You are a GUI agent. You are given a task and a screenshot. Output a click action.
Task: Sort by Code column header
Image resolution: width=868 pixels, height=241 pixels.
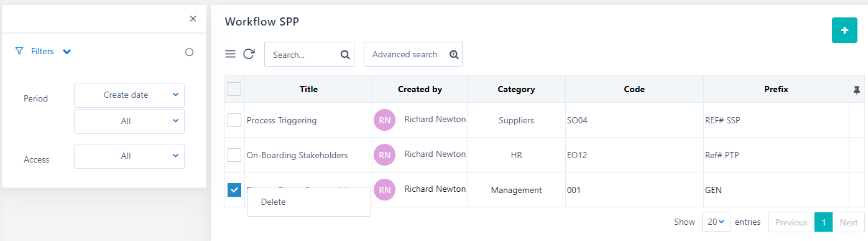(634, 89)
